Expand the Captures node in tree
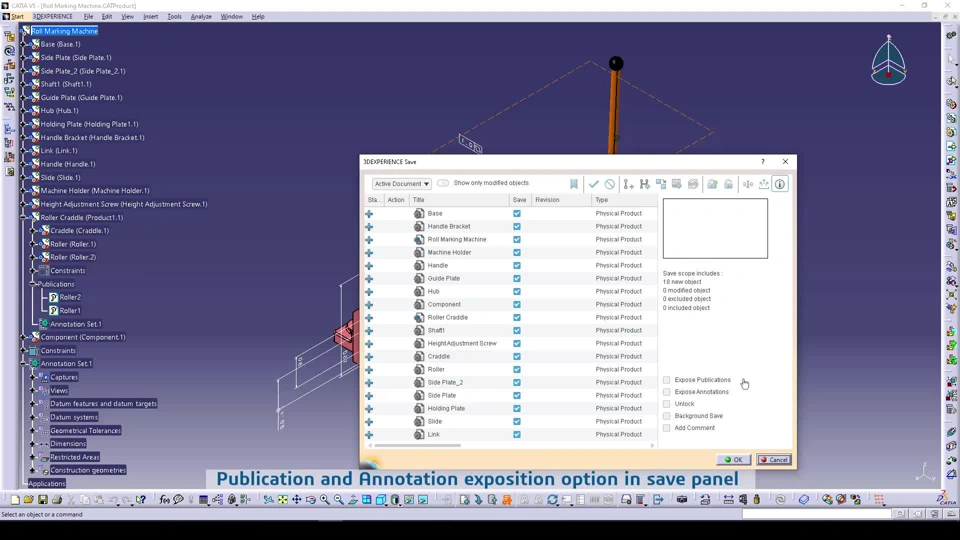Image resolution: width=960 pixels, height=540 pixels. click(x=34, y=377)
